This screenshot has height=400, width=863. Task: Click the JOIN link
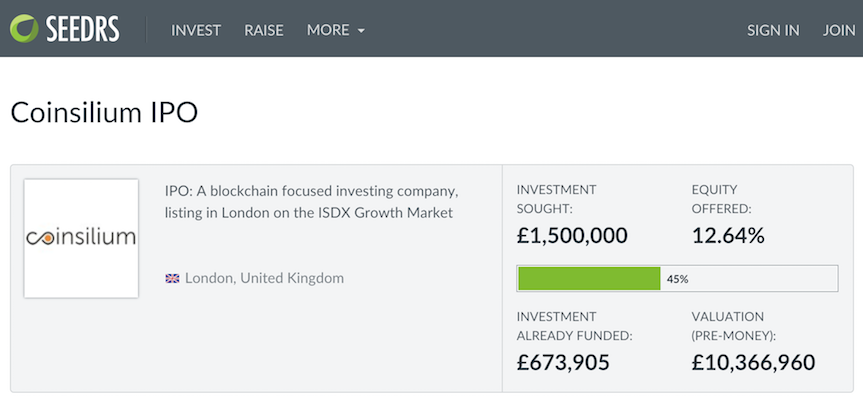[839, 30]
